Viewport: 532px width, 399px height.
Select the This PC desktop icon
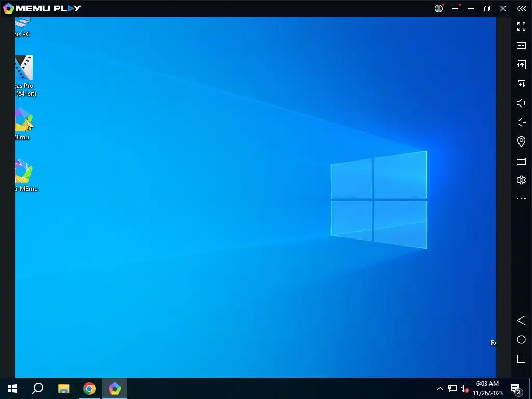click(x=23, y=27)
